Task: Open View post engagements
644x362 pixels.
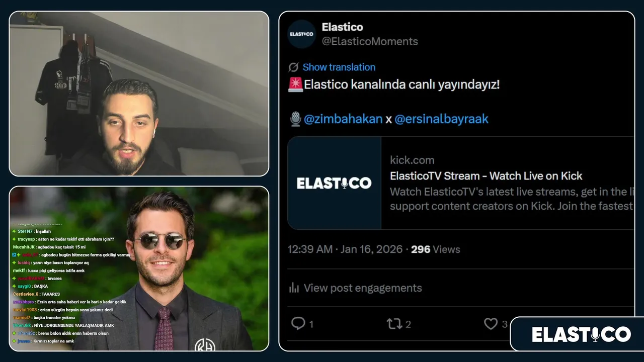Action: click(x=363, y=288)
